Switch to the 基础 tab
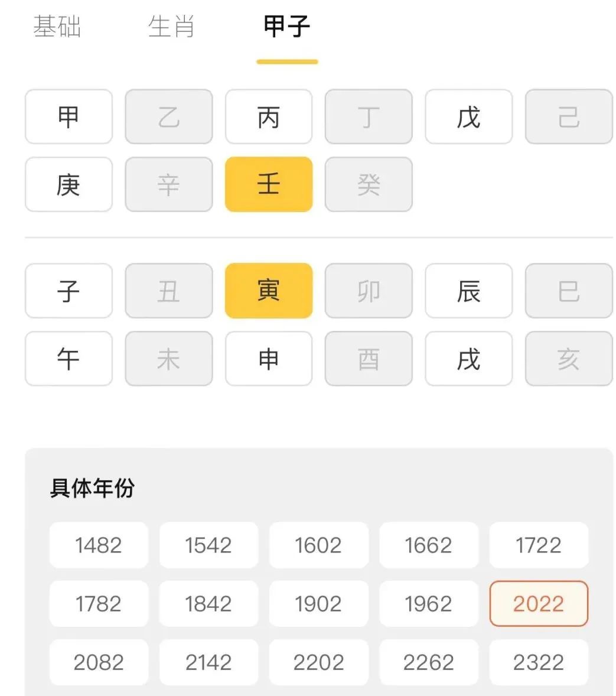616x696 pixels. (57, 27)
